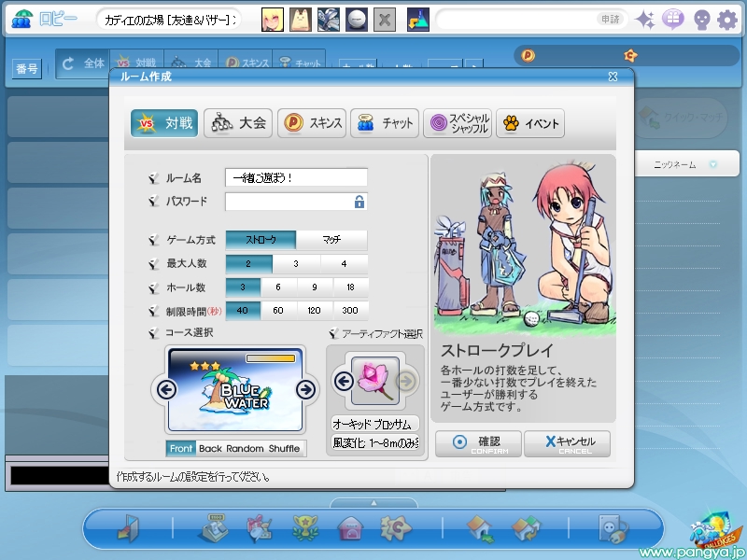The width and height of the screenshot is (747, 560).
Task: Select the 対戦 versus mode tab
Action: pyautogui.click(x=164, y=123)
